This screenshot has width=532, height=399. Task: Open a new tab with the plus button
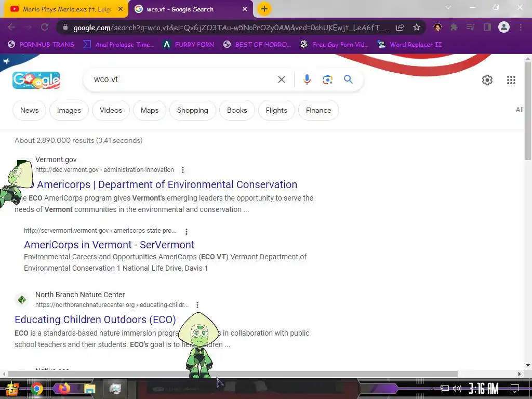tap(264, 9)
